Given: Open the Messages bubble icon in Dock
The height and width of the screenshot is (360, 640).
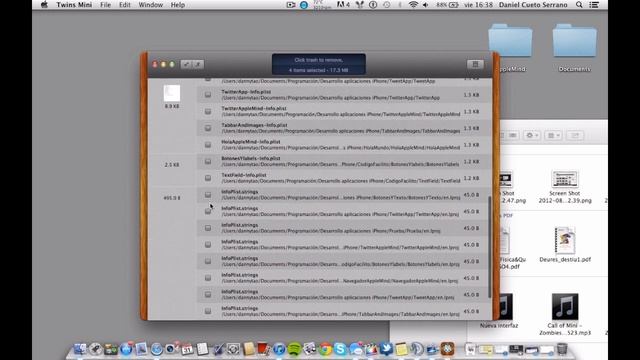Looking at the screenshot, I should 356,349.
